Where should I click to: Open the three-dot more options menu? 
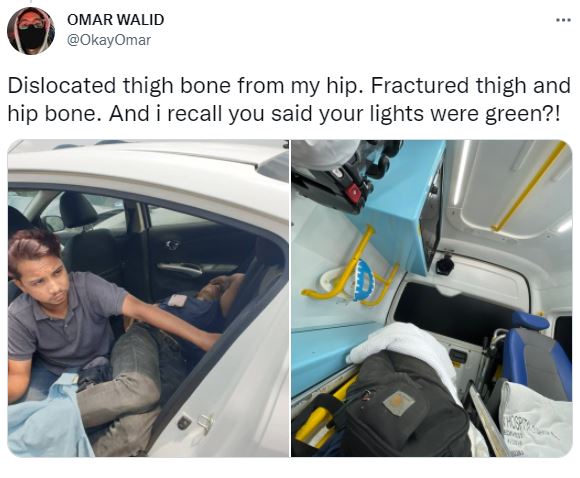[564, 21]
